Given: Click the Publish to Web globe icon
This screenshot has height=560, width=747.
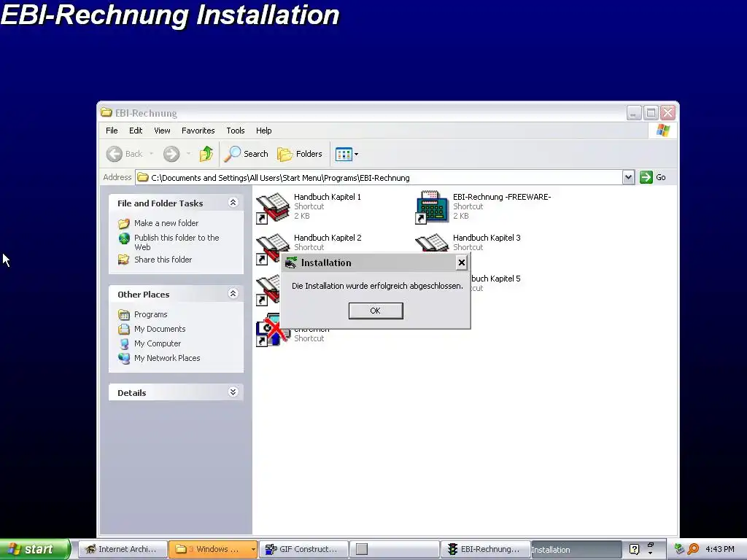Looking at the screenshot, I should [124, 238].
